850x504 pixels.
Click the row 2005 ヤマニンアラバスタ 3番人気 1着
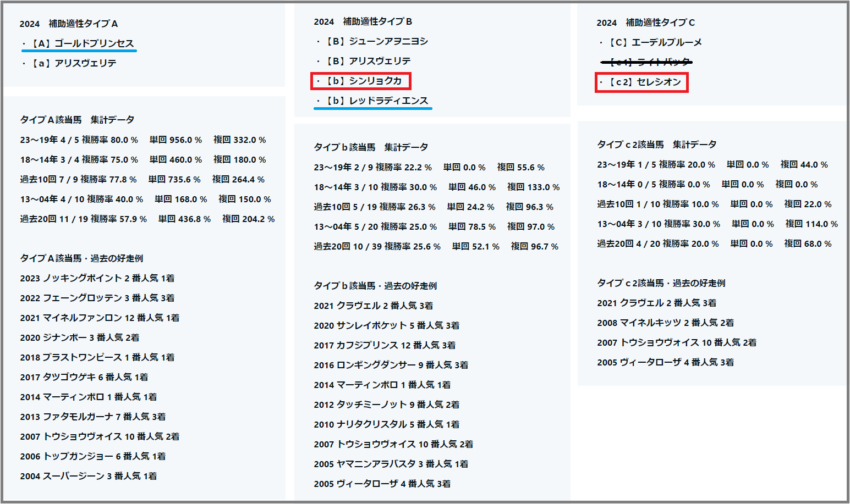coord(391,464)
